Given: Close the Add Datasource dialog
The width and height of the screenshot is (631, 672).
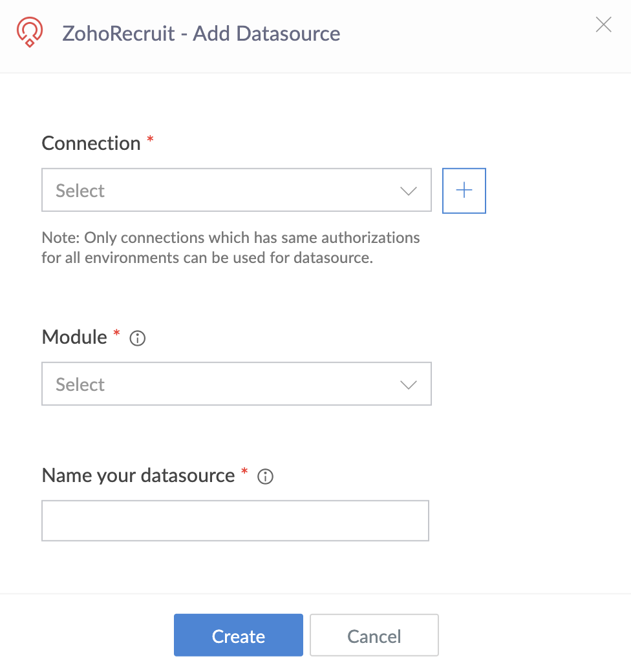Looking at the screenshot, I should click(603, 25).
